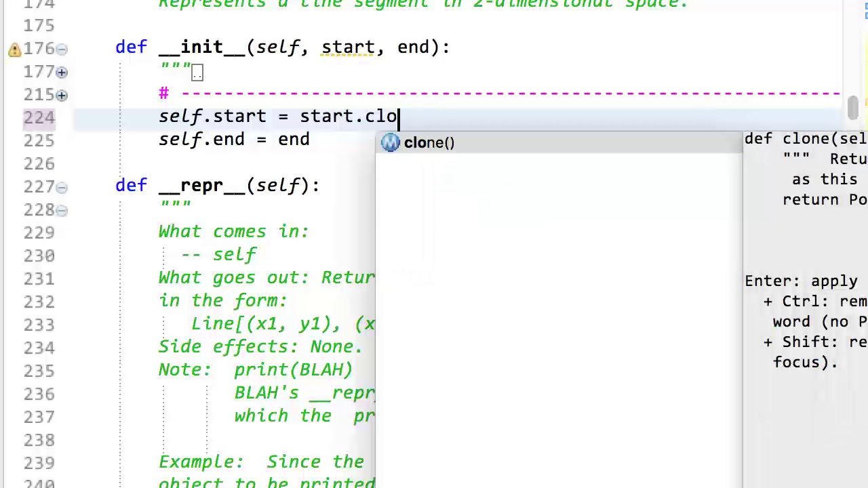The width and height of the screenshot is (868, 488).
Task: Collapse the docstring fold at line 228
Action: [x=62, y=210]
